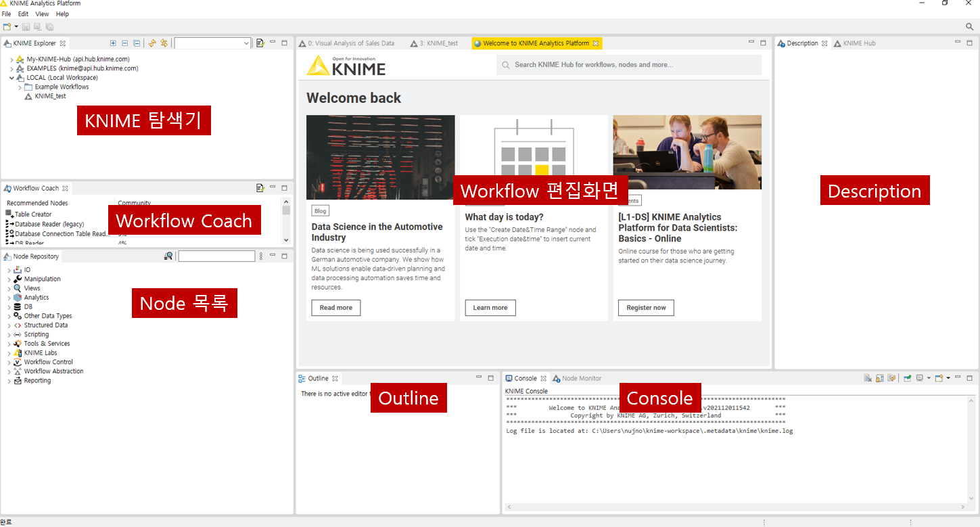Click the Table Creator node icon in Workflow Coach
This screenshot has width=980, height=527.
(x=9, y=214)
